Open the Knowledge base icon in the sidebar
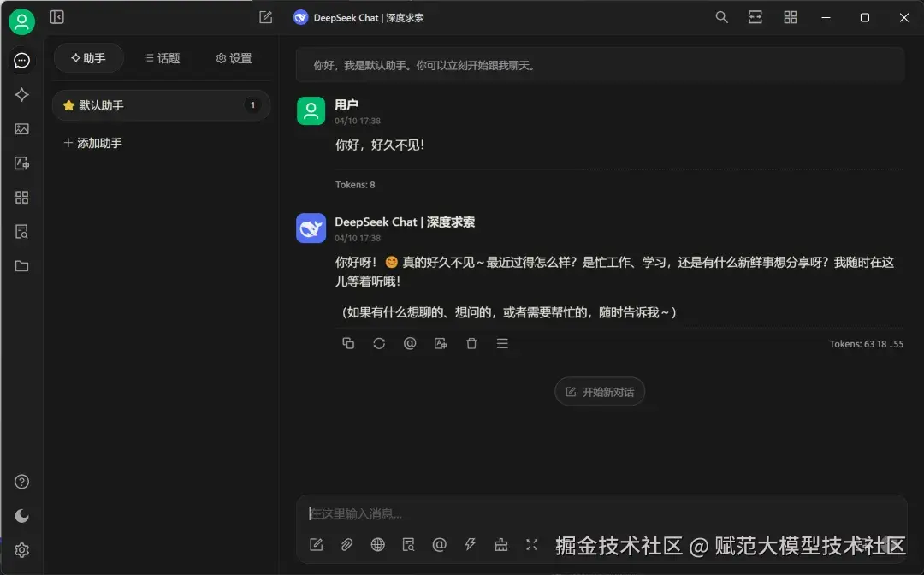 click(x=22, y=231)
